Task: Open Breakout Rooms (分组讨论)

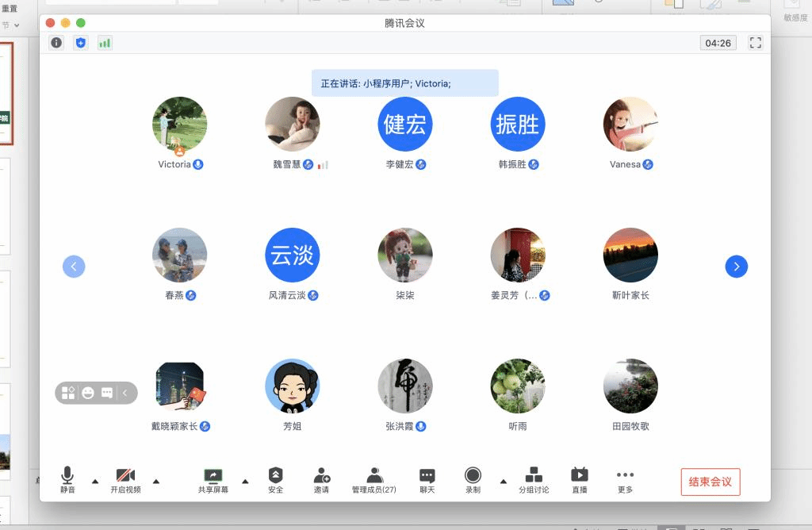Action: click(x=534, y=479)
